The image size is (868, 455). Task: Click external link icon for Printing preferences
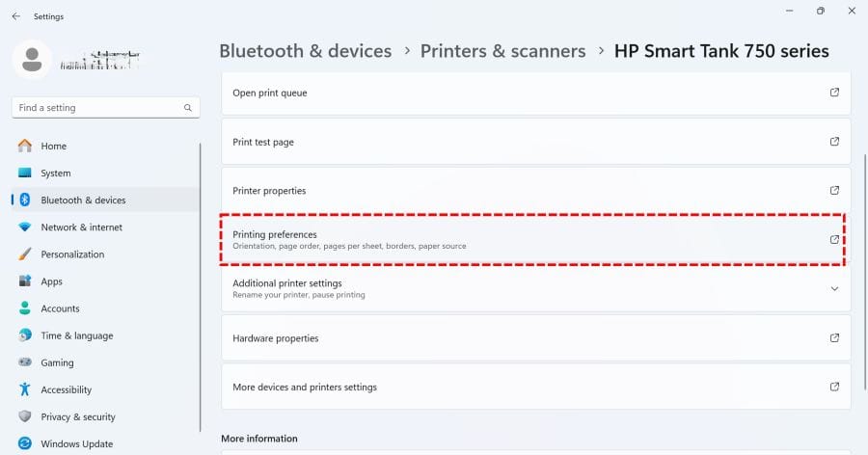[834, 240]
